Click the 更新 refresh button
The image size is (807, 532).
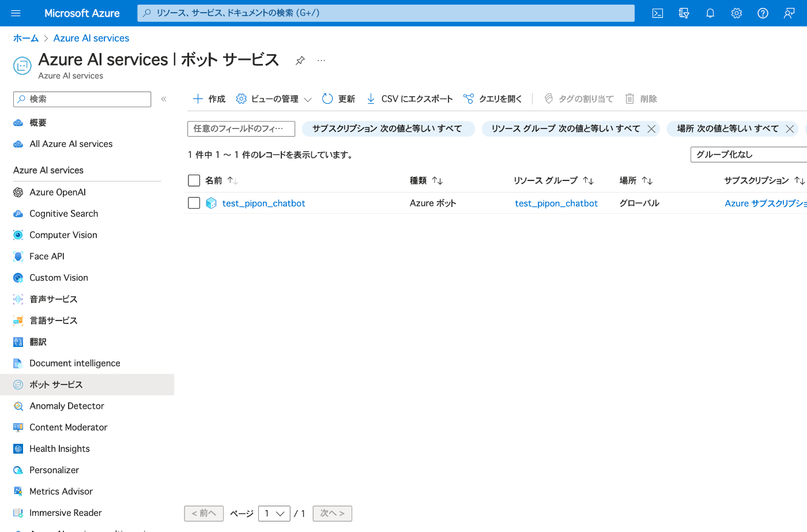point(338,99)
